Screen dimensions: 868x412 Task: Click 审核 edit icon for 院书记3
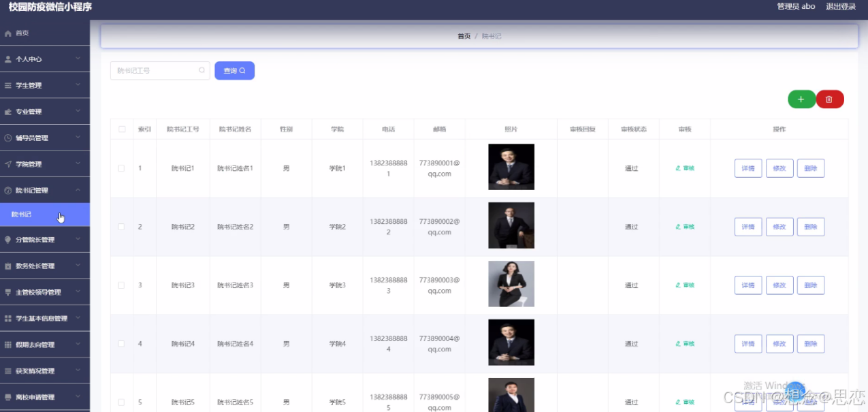[x=678, y=285]
